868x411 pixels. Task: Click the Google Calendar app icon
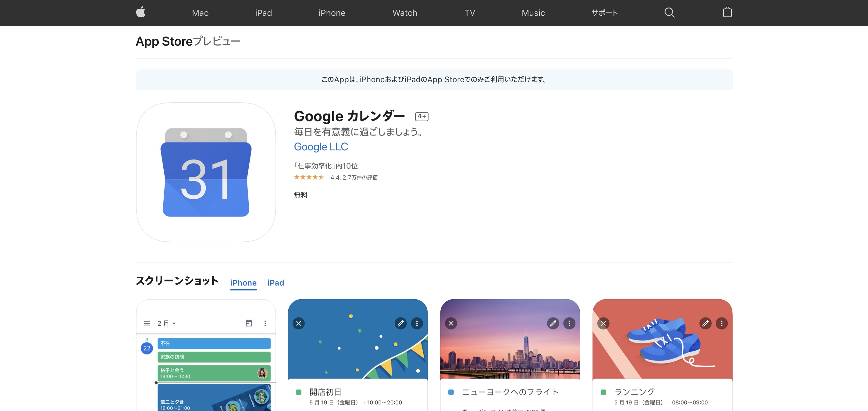206,172
